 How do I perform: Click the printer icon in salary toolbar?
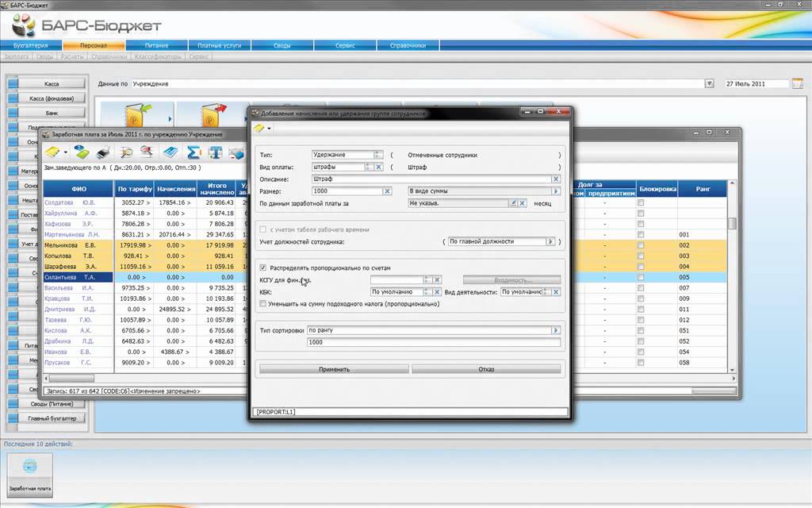coord(102,152)
